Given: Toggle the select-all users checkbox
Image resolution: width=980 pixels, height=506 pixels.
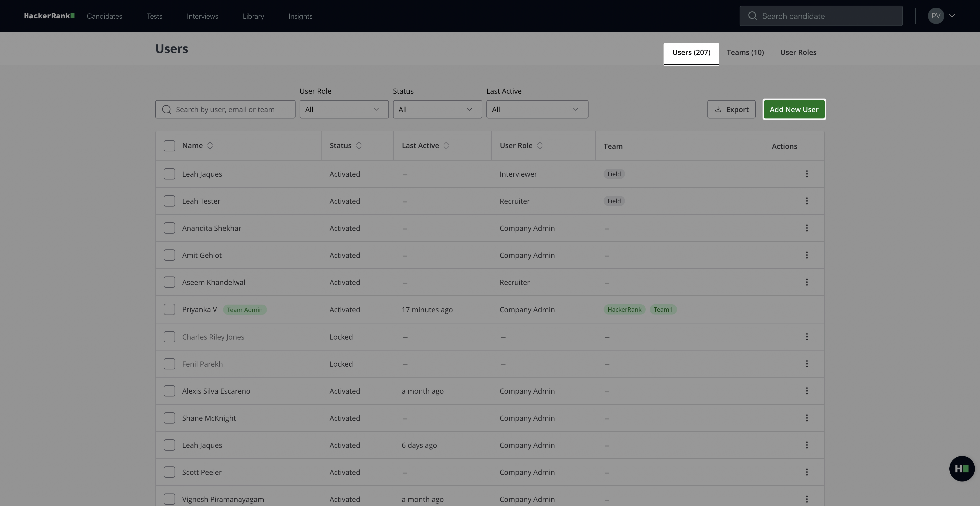Looking at the screenshot, I should point(169,146).
